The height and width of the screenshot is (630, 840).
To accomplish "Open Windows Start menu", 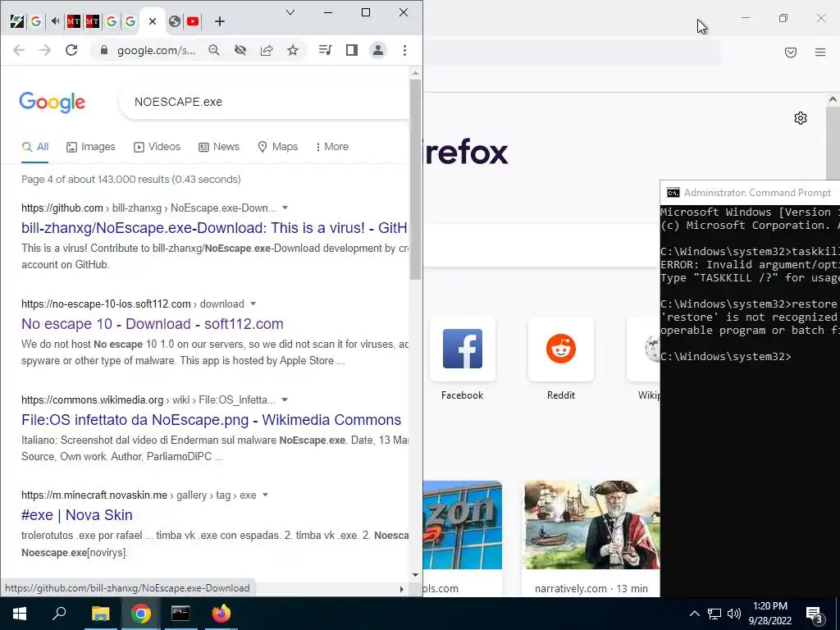I will click(20, 614).
